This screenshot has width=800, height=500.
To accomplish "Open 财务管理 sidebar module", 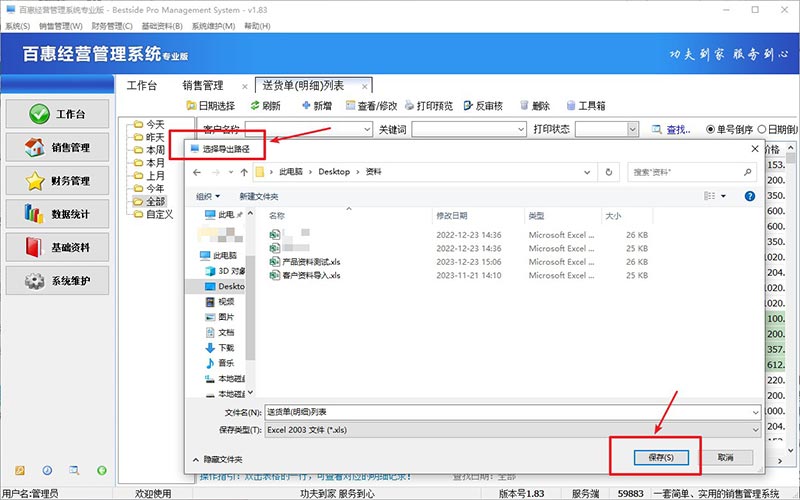I will (57, 181).
